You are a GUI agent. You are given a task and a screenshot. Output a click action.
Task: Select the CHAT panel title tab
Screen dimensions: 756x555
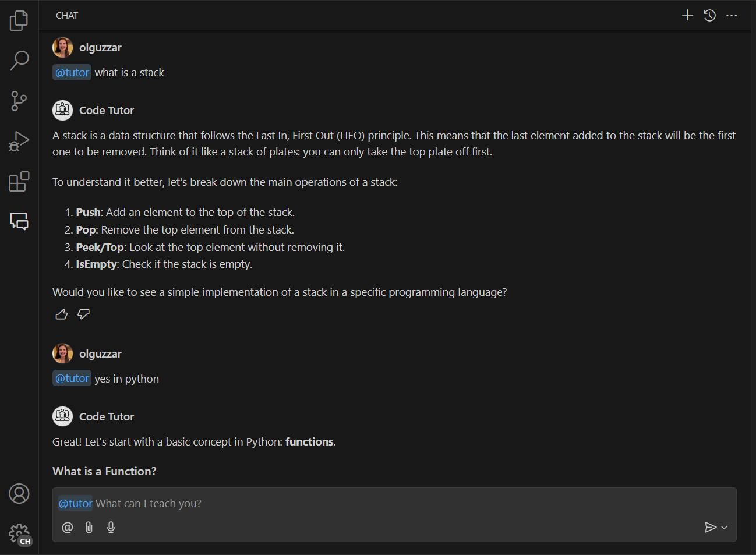click(x=66, y=15)
